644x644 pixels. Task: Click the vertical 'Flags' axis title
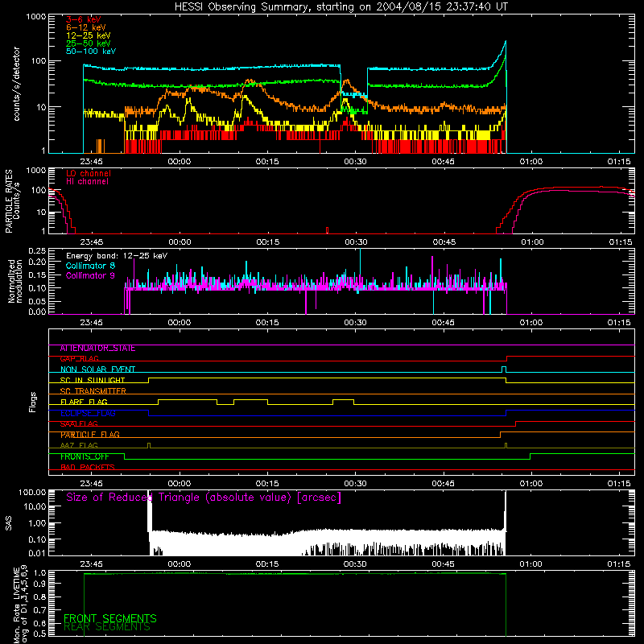click(33, 402)
